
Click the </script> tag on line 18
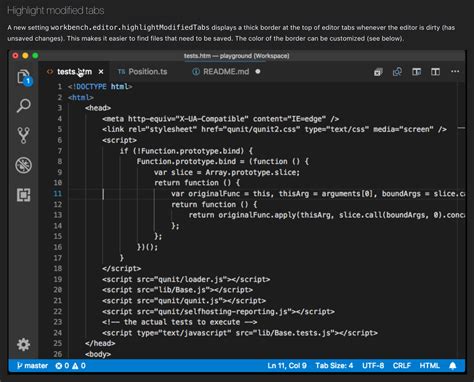pyautogui.click(x=121, y=269)
